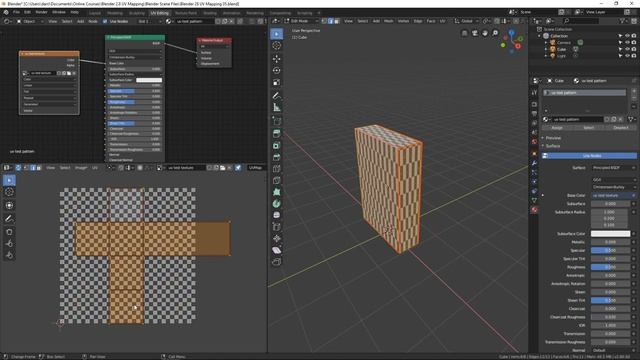Click the Use Nodes button in properties
Viewport: 640px width, 360px height.
click(x=589, y=156)
